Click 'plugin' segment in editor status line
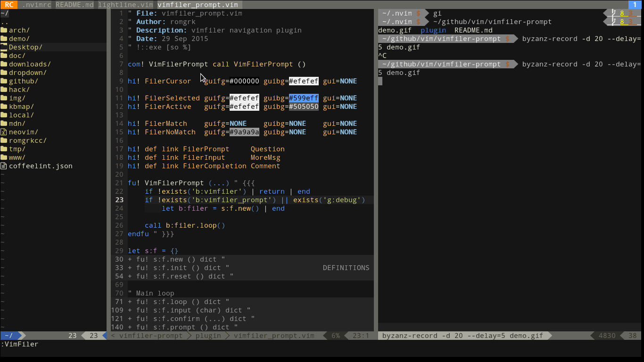644x362 pixels. point(208,336)
